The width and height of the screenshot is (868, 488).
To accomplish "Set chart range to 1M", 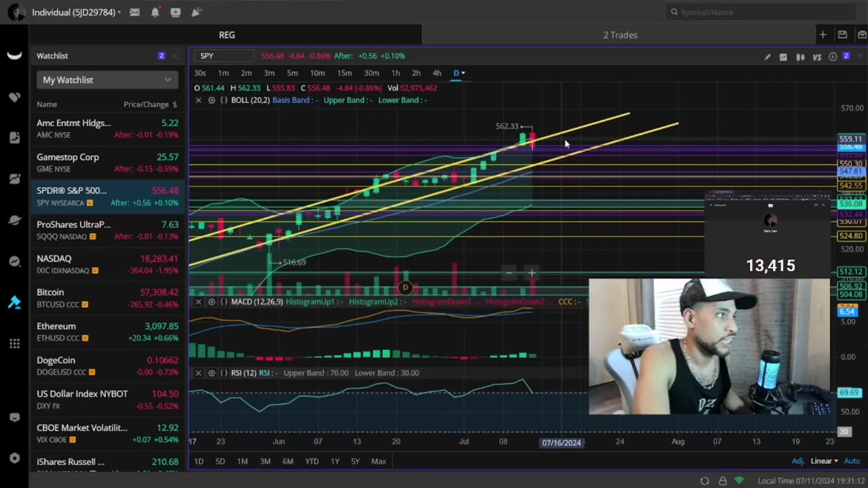I will (242, 462).
